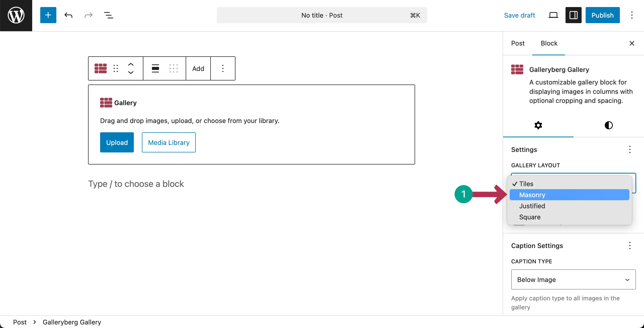Choose Masonry from the layout dropdown
This screenshot has height=328, width=644.
click(x=532, y=195)
